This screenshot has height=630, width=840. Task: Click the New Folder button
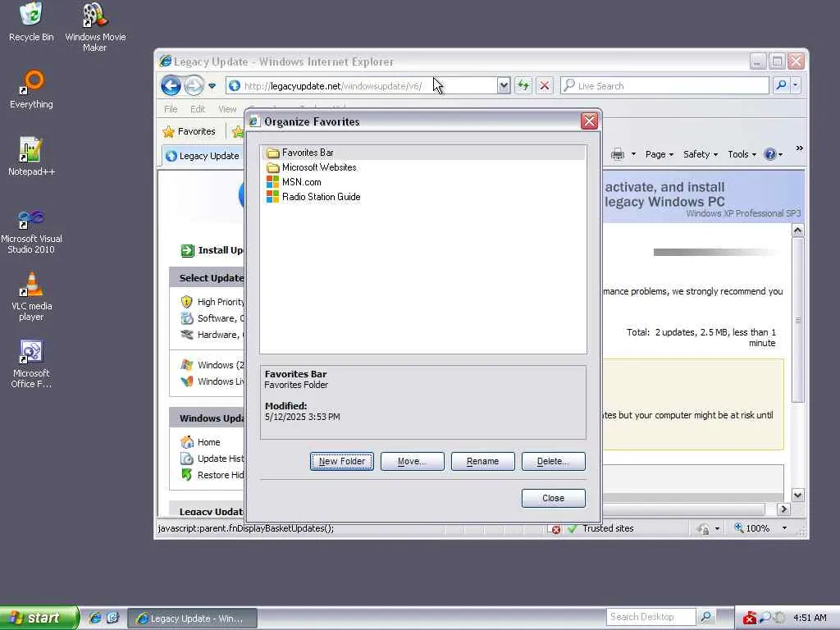tap(342, 461)
